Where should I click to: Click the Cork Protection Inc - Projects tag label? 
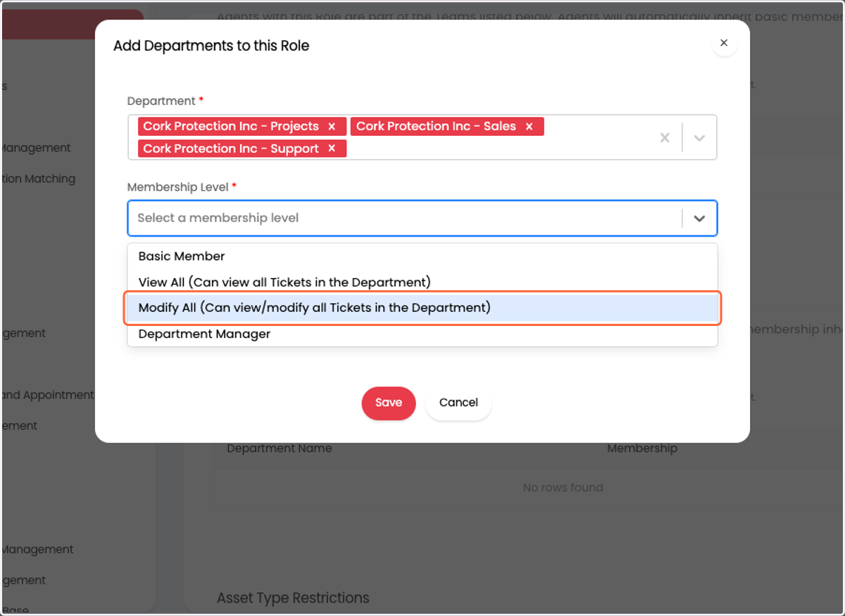pyautogui.click(x=231, y=127)
